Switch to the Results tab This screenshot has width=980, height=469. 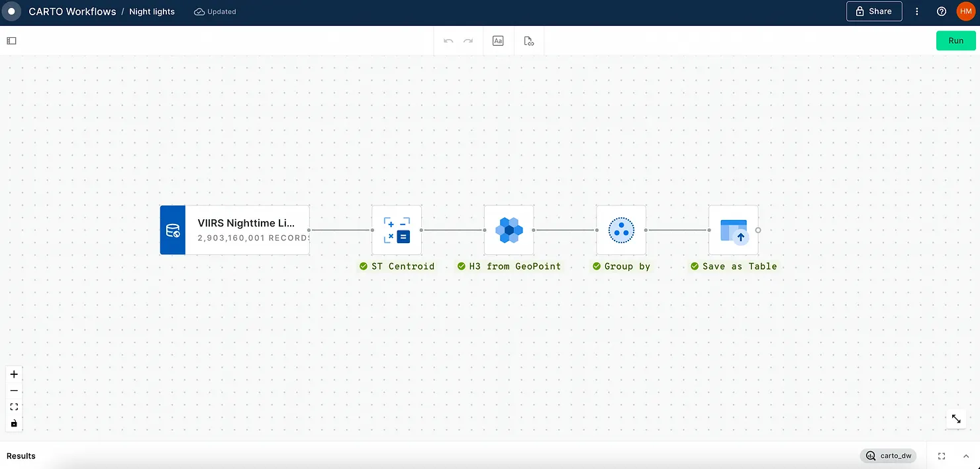click(21, 456)
